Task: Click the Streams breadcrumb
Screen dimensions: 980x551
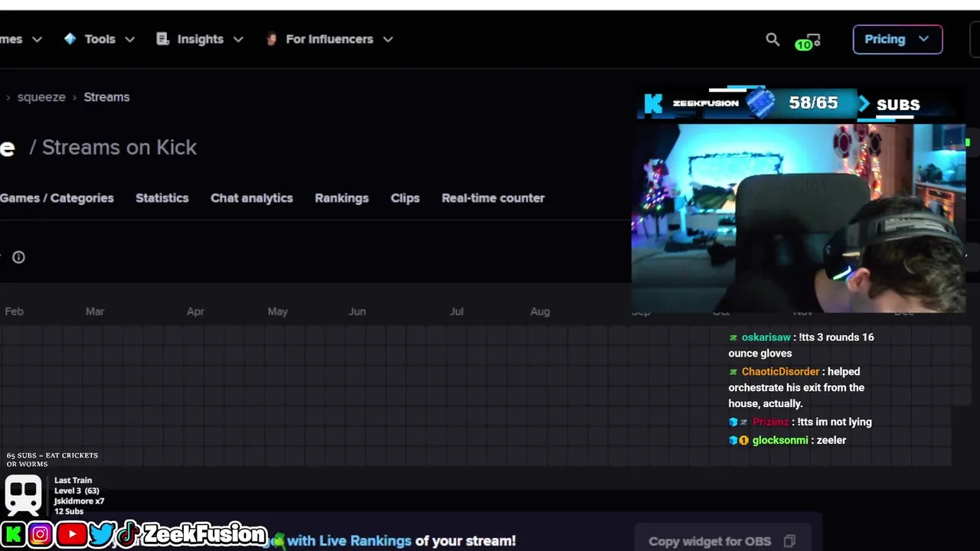Action: click(x=106, y=97)
